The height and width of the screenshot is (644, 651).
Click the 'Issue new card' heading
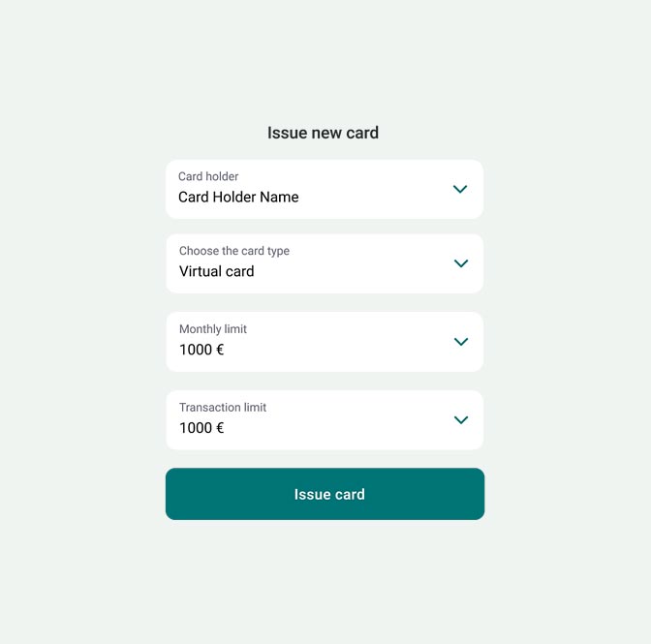pyautogui.click(x=324, y=134)
